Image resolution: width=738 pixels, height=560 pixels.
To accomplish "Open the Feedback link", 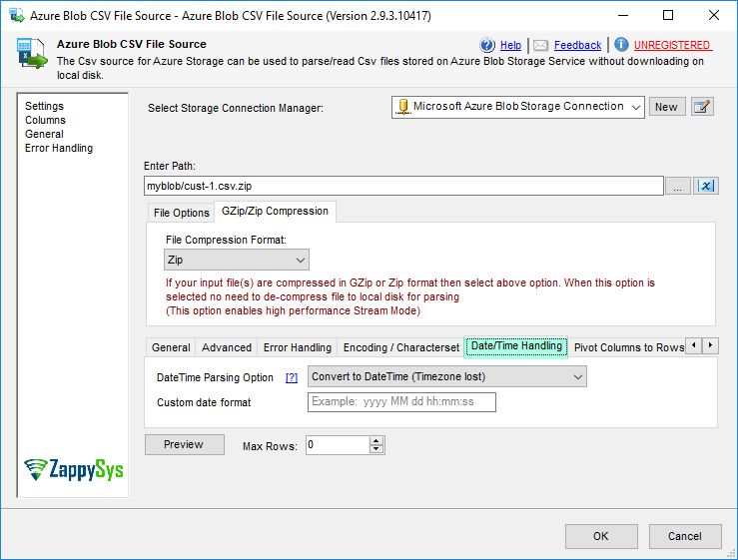I will tap(577, 45).
